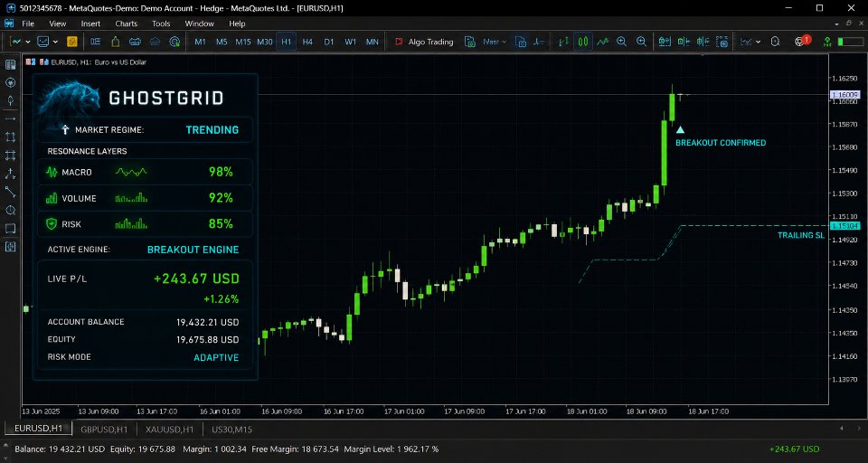Open the blue cloud Signals icon
The image size is (868, 463).
[x=135, y=42]
